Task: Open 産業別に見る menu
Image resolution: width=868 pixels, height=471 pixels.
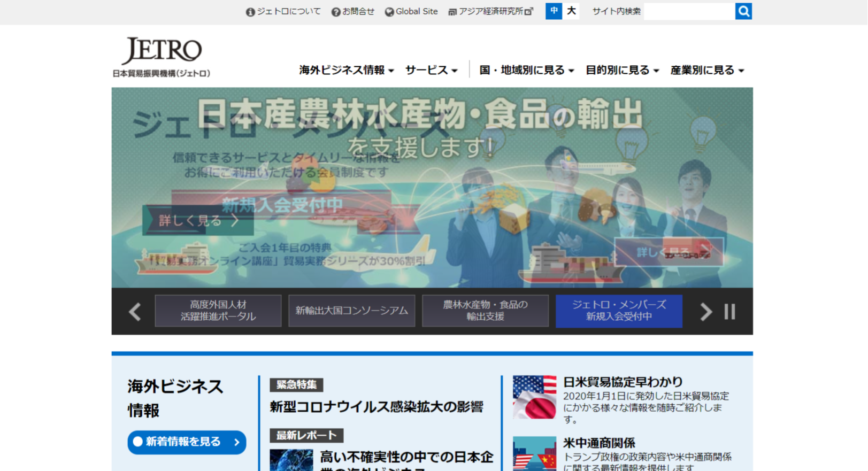Action: [x=707, y=70]
